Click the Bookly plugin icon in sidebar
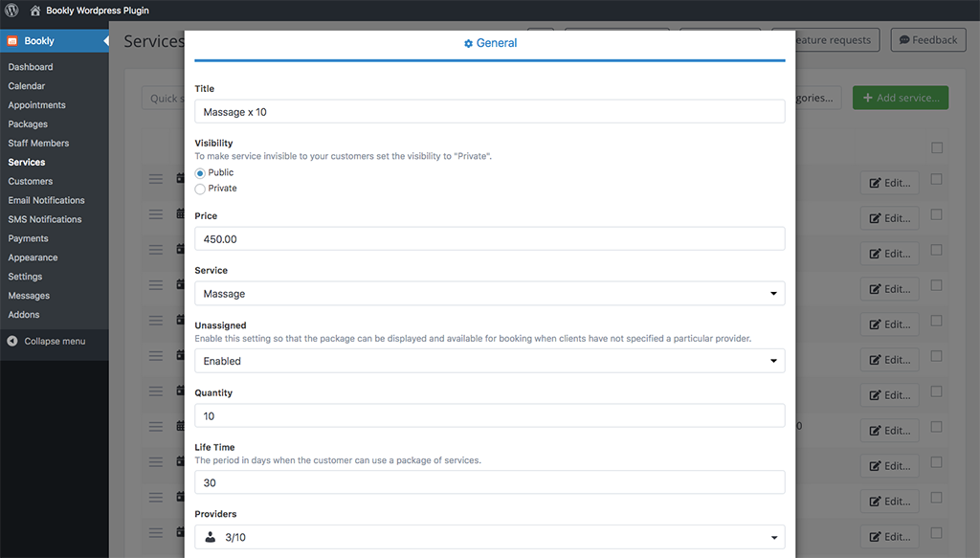Image resolution: width=980 pixels, height=558 pixels. point(11,40)
